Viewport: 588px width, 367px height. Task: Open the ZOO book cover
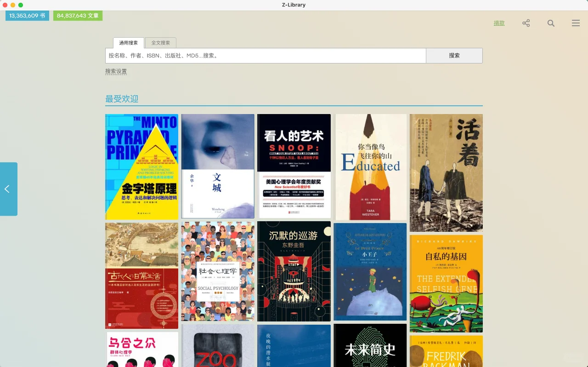pyautogui.click(x=218, y=346)
